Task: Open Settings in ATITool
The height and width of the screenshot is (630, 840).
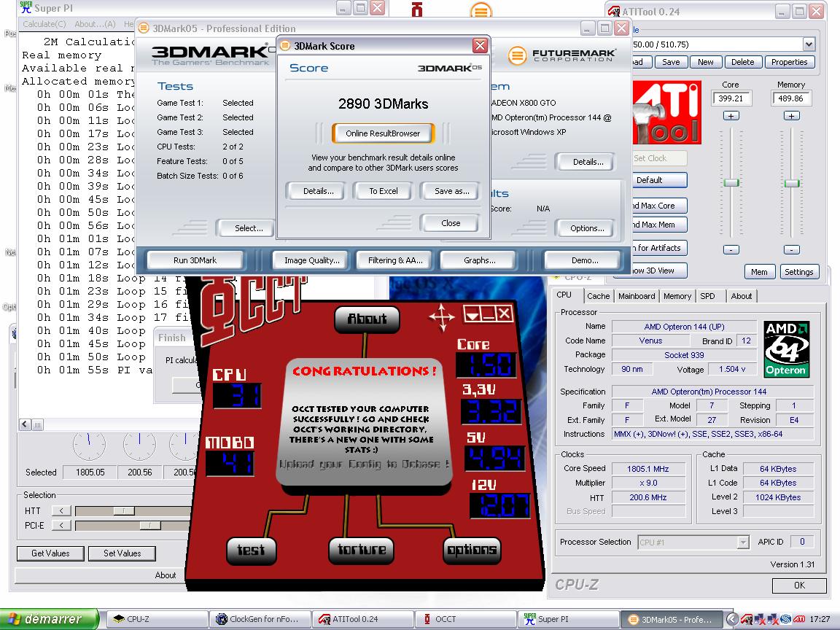Action: [x=798, y=271]
